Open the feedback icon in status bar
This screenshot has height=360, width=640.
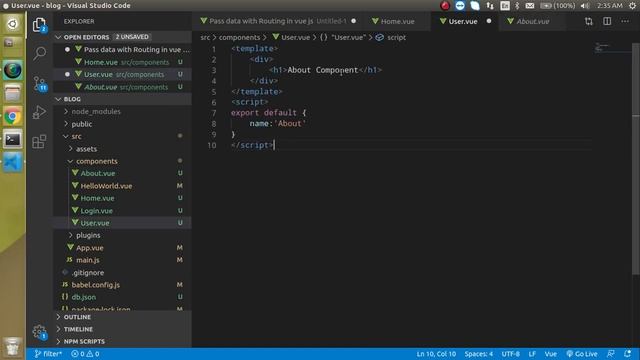(x=611, y=354)
